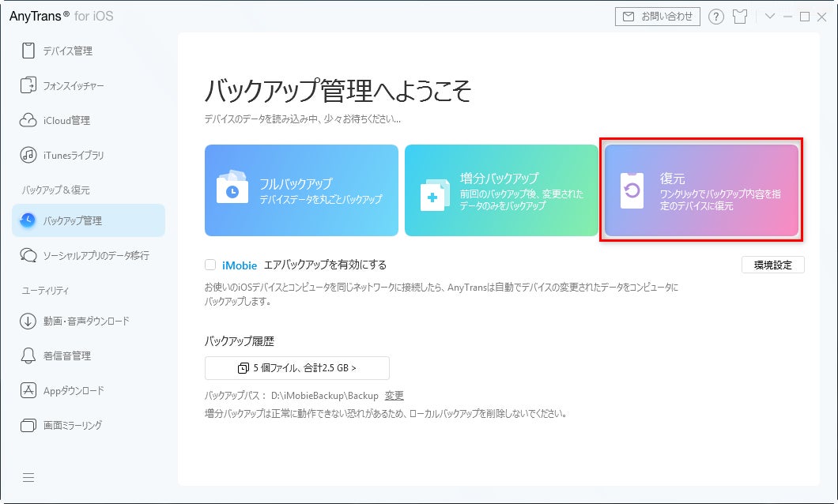This screenshot has width=838, height=504.
Task: Click the 画面ミラーリング screen mirroring icon
Action: pos(28,426)
